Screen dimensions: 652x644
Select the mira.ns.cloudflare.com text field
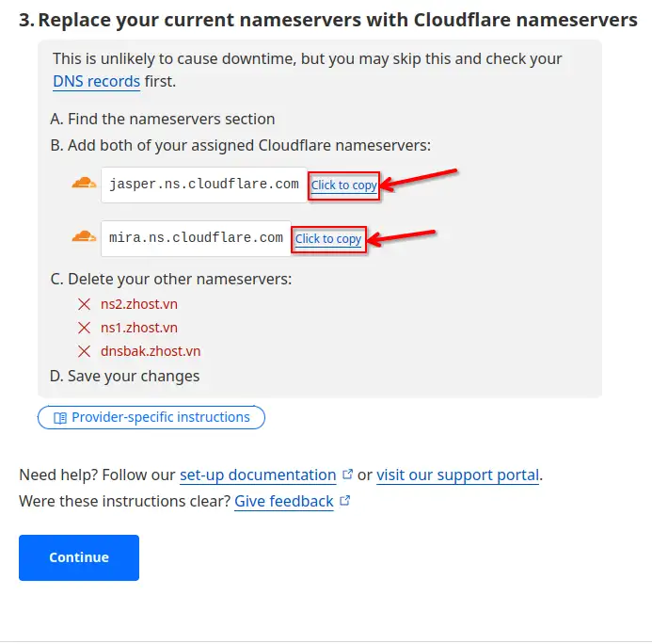(196, 238)
